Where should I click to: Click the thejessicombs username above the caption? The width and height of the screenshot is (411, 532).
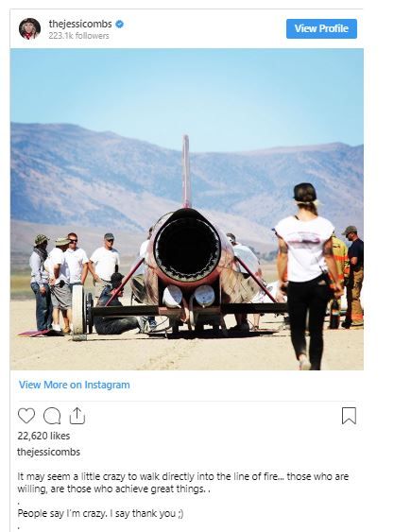tap(49, 452)
